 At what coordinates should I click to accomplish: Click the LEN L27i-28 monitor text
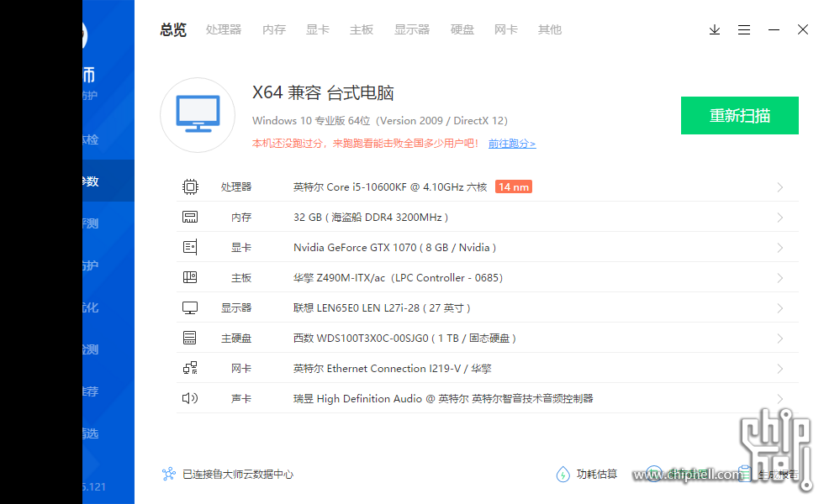(x=382, y=308)
